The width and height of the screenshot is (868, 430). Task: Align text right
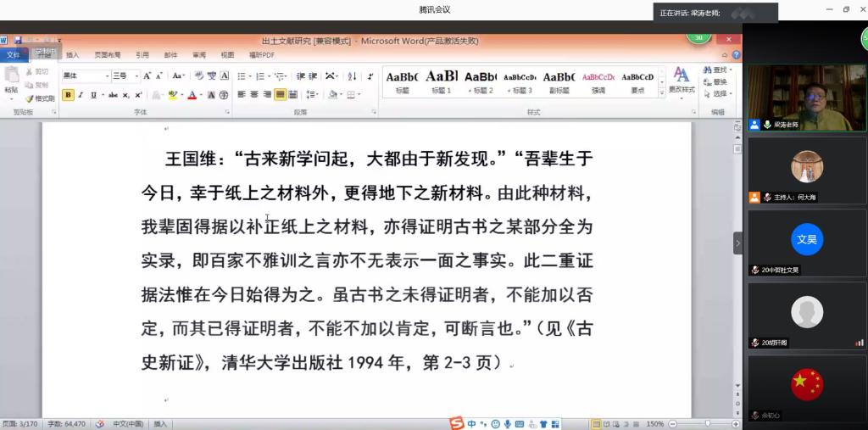[x=267, y=95]
